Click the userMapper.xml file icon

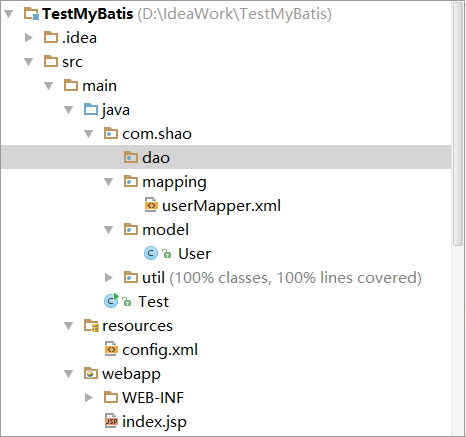click(x=151, y=205)
